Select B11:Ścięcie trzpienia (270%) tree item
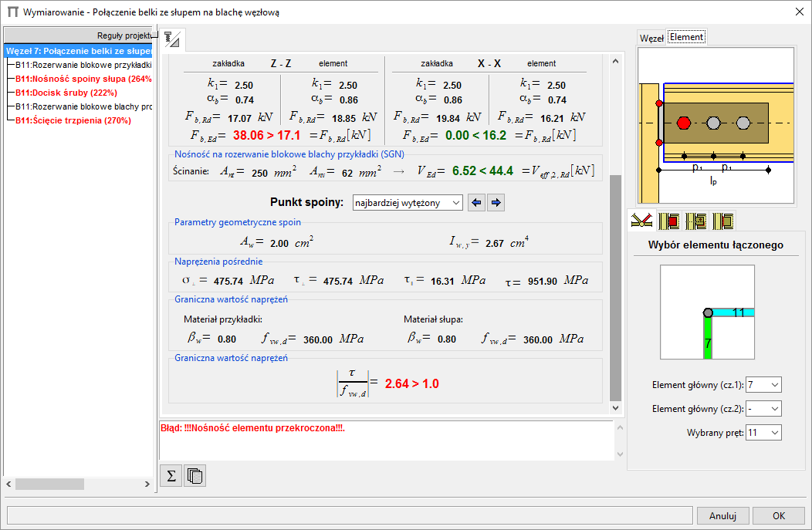This screenshot has width=812, height=530. pos(73,120)
